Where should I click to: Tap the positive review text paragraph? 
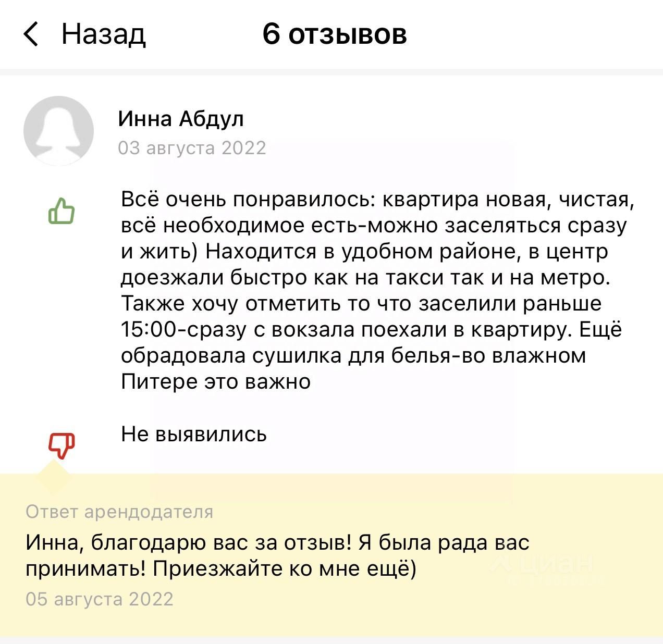[377, 291]
